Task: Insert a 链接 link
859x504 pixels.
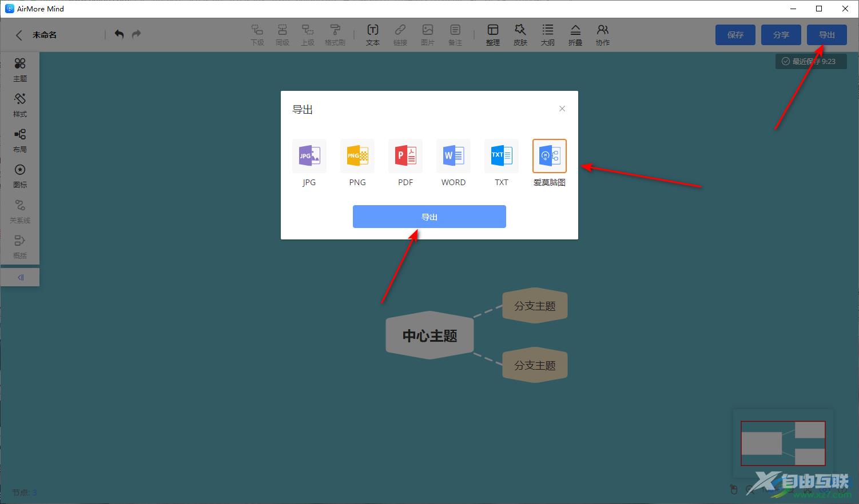Action: [400, 35]
